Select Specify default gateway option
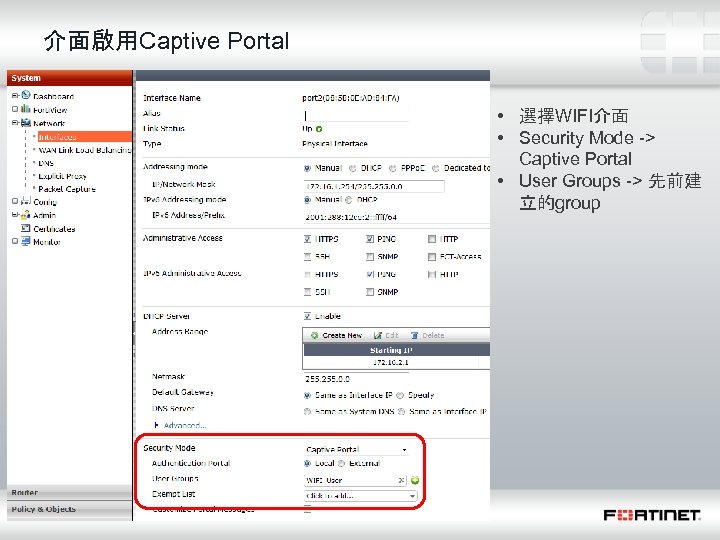This screenshot has height=540, width=720. (400, 395)
